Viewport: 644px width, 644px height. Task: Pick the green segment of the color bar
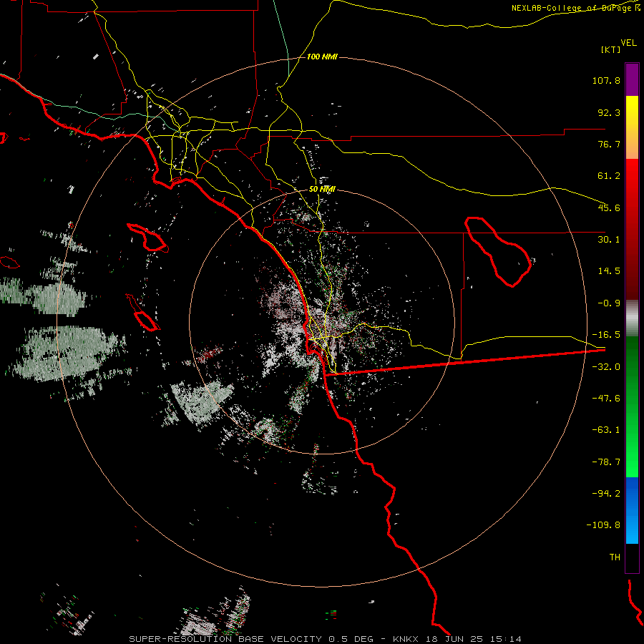point(632,406)
